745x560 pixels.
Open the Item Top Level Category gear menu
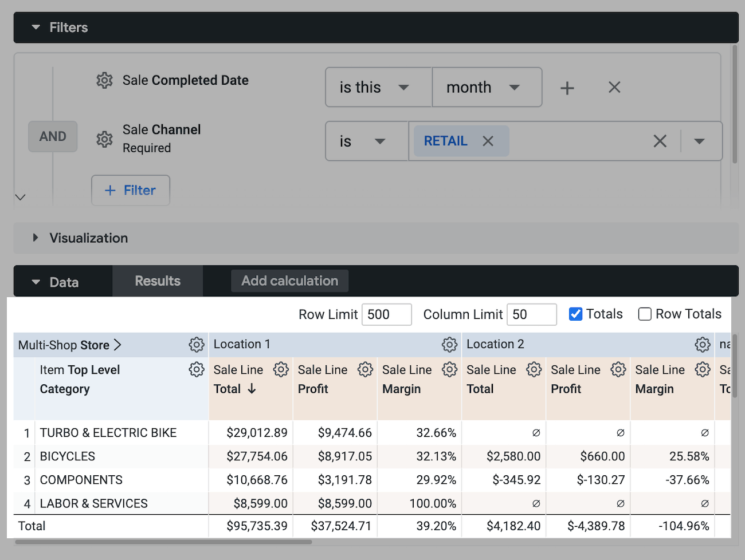point(197,369)
